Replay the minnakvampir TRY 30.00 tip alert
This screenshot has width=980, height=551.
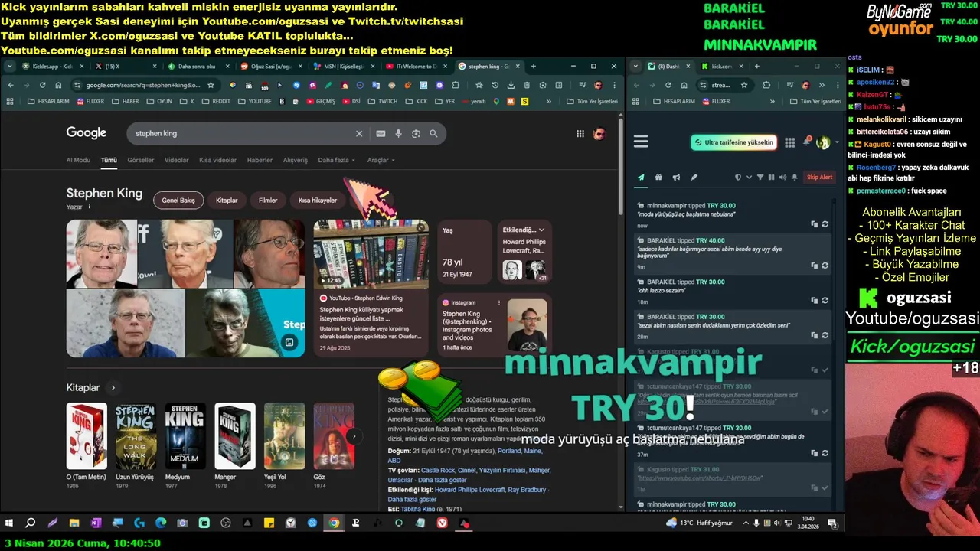click(x=825, y=224)
